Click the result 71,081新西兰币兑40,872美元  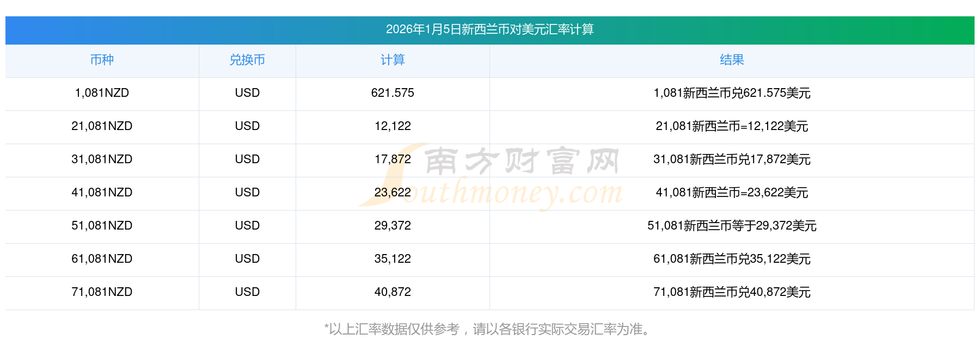pos(732,292)
